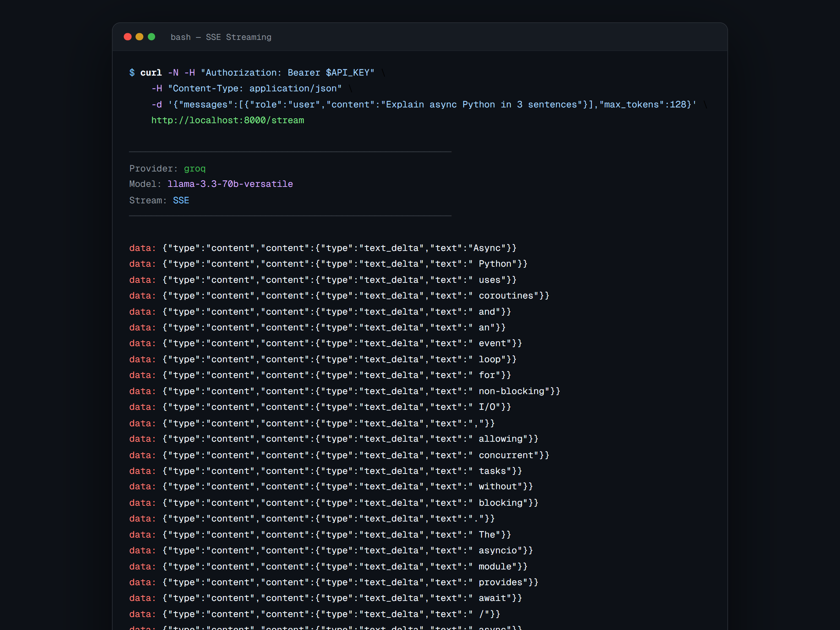
Task: Click the data line with text " non-blocking"
Action: [345, 391]
